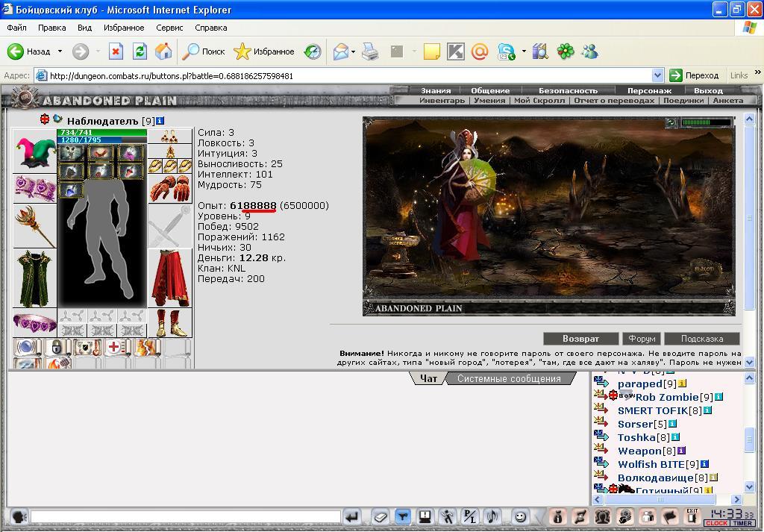
Task: Click the red gloves equipment slot
Action: point(170,189)
